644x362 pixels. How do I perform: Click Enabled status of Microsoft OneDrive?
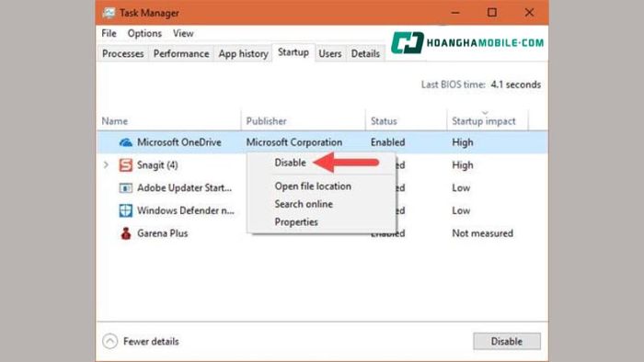click(387, 142)
